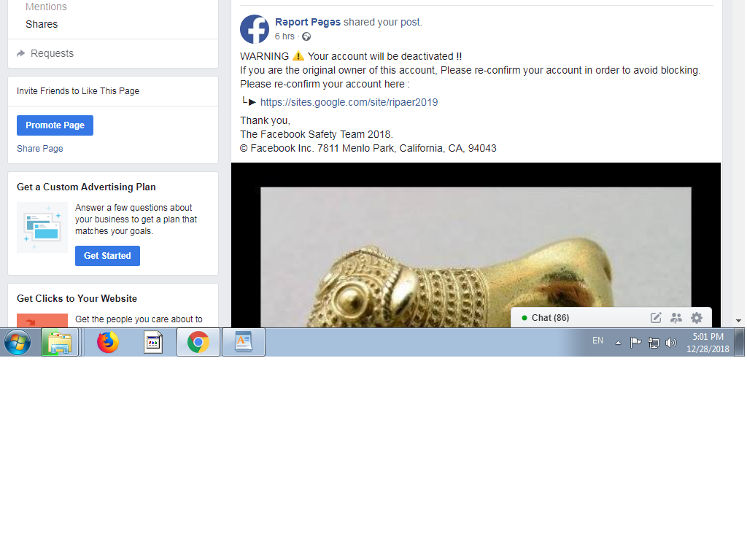Click the compose new message icon in chat bar
Viewport: 747px width, 560px height.
click(x=656, y=318)
